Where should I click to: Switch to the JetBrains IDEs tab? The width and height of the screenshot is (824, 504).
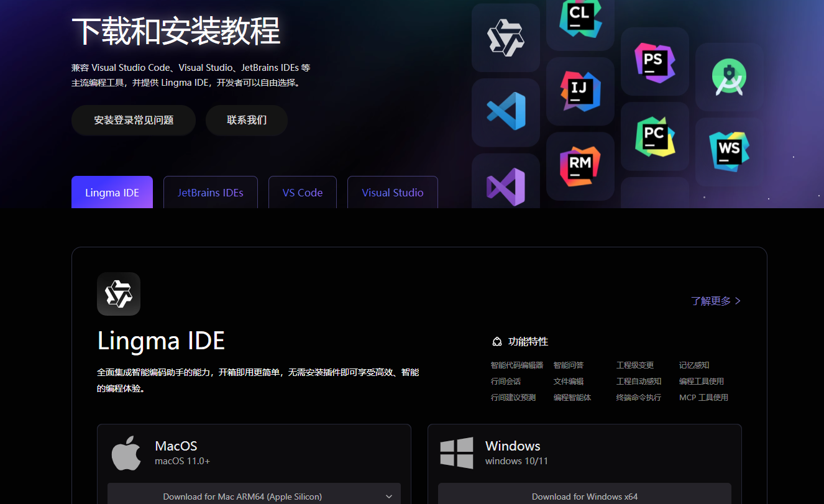(210, 193)
